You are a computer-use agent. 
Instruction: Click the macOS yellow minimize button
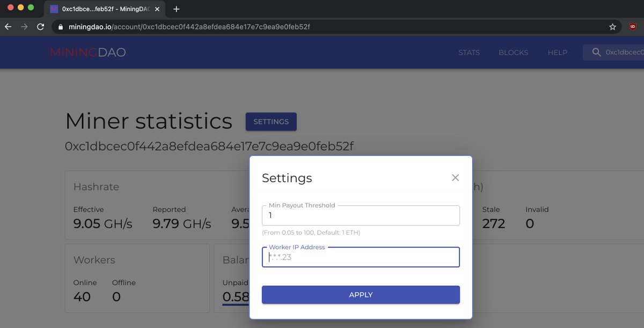point(21,8)
